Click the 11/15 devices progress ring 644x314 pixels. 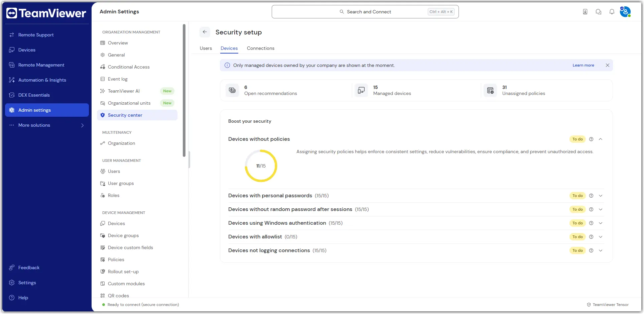click(261, 166)
